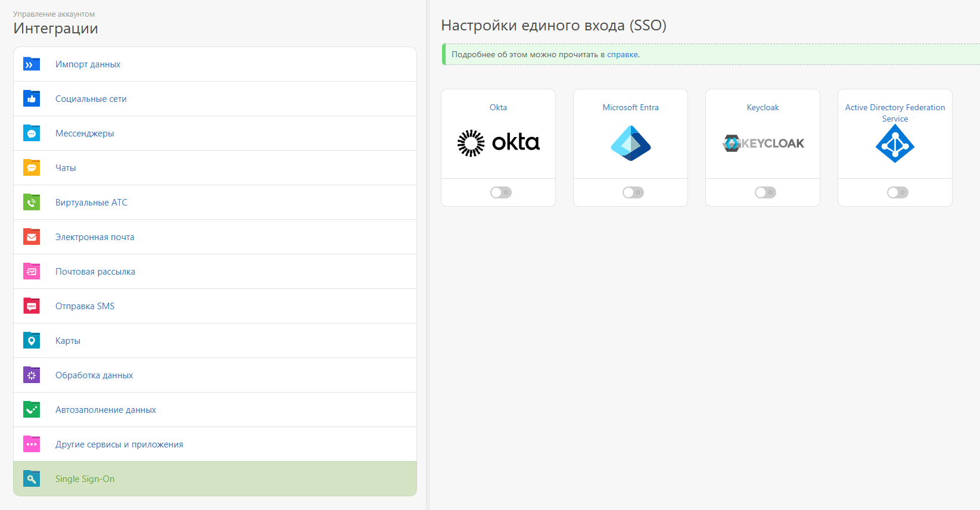The height and width of the screenshot is (510, 980).
Task: Click the Import data folder icon
Action: coord(31,64)
